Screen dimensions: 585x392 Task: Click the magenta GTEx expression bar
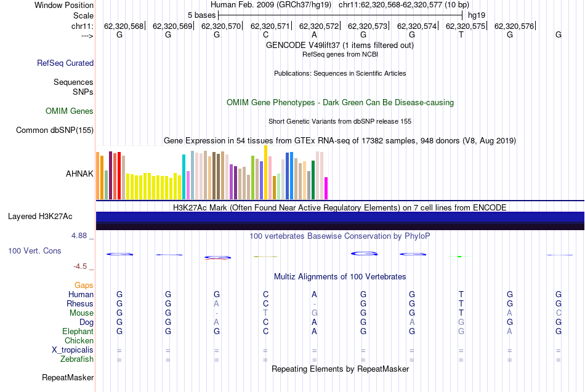pyautogui.click(x=326, y=188)
